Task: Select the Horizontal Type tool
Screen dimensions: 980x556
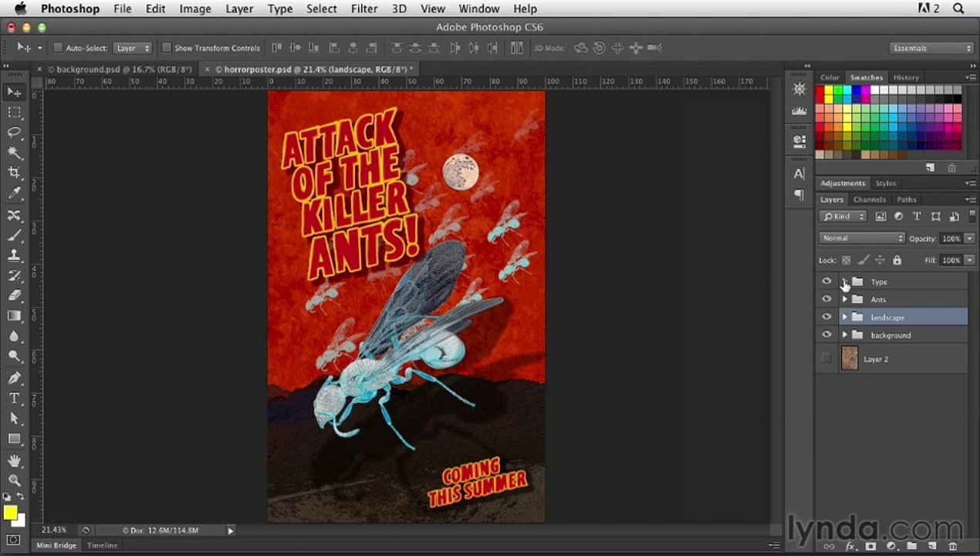Action: pos(15,398)
